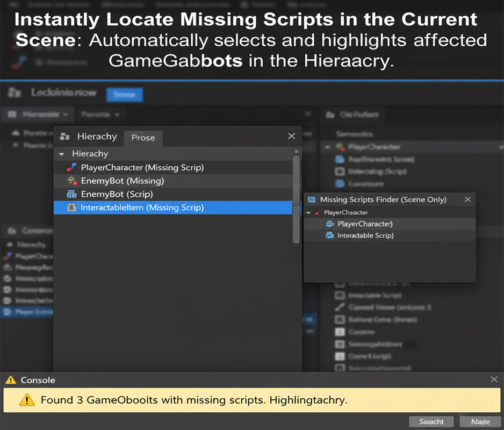Expand the PlayerCharacter entry in the right panel

(x=326, y=147)
